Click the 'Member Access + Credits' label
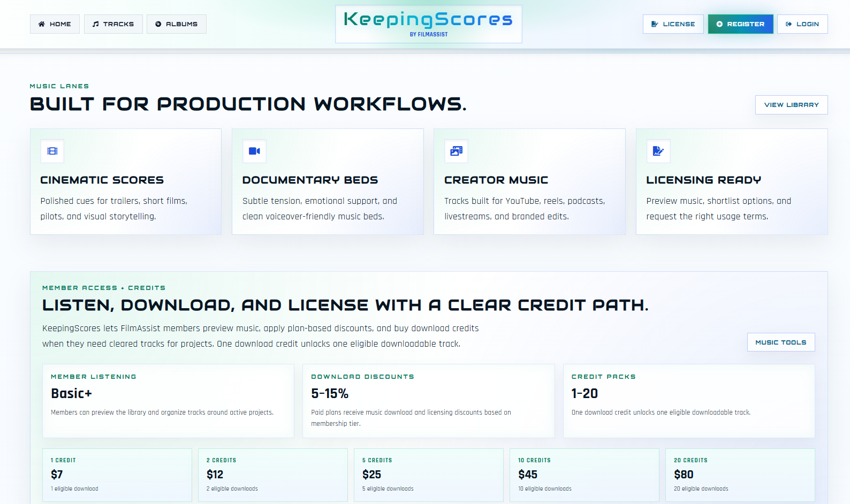This screenshot has height=504, width=850. point(104,288)
